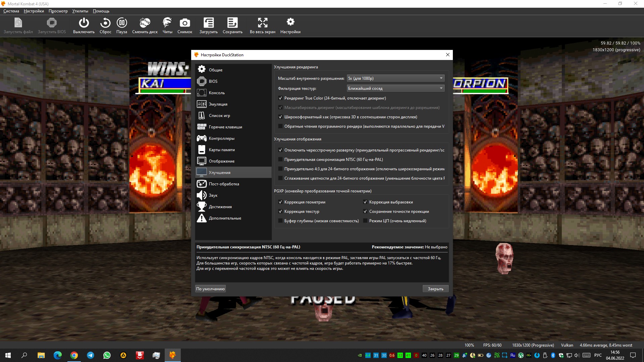644x362 pixels.
Task: Open Windows Start menu
Action: pyautogui.click(x=8, y=355)
